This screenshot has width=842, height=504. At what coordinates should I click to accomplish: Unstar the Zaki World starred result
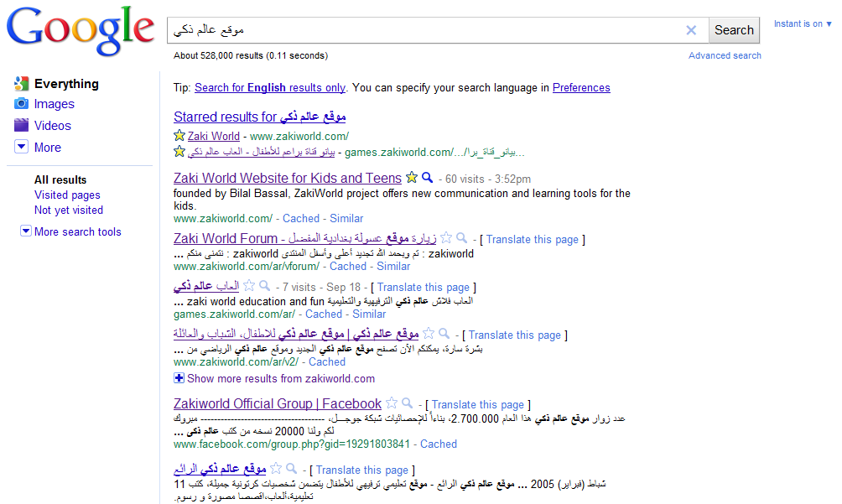point(179,135)
